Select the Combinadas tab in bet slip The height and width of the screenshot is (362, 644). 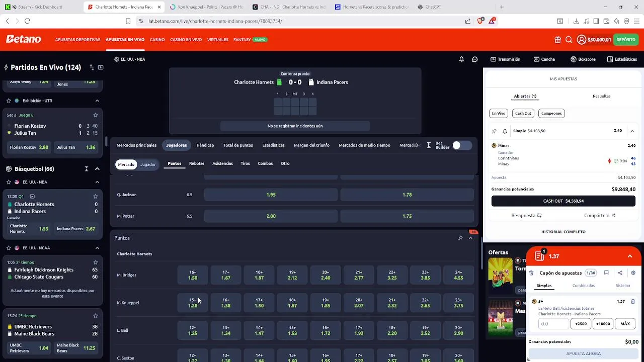pos(583,286)
